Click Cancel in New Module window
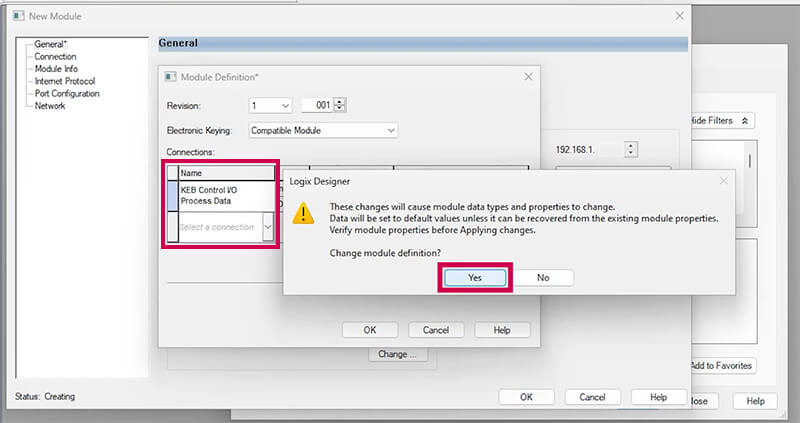Screen dimensions: 800x423 [592, 397]
